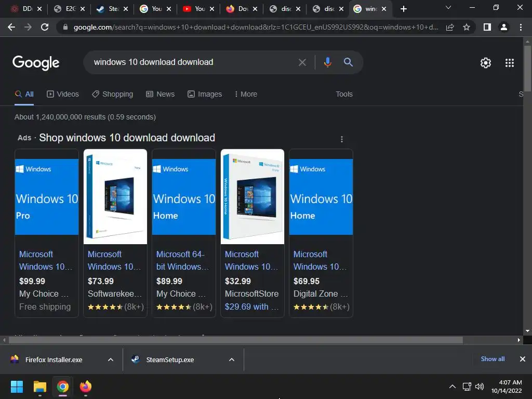Click the $29.69 with discount link
Viewport: 532px width, 399px height.
point(251,307)
